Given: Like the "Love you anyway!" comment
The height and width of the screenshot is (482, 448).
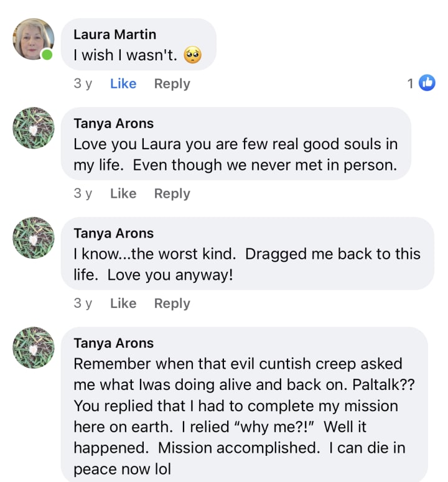Looking at the screenshot, I should pyautogui.click(x=123, y=304).
